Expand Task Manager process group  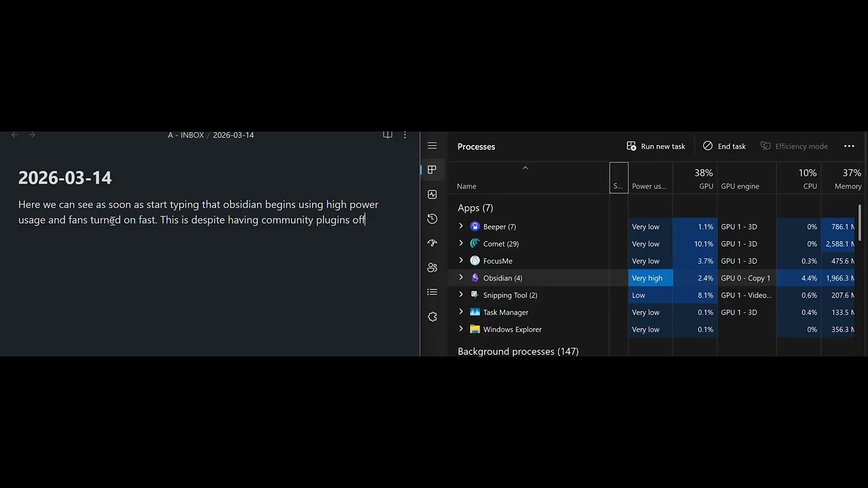click(461, 312)
